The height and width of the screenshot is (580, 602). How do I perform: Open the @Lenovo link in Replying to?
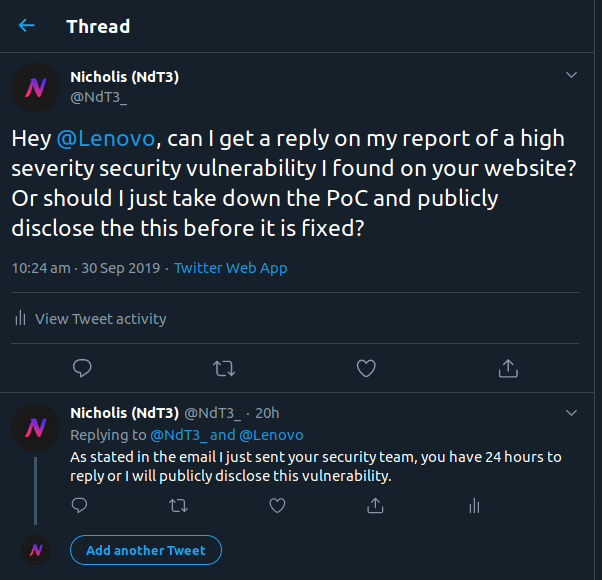pyautogui.click(x=271, y=435)
